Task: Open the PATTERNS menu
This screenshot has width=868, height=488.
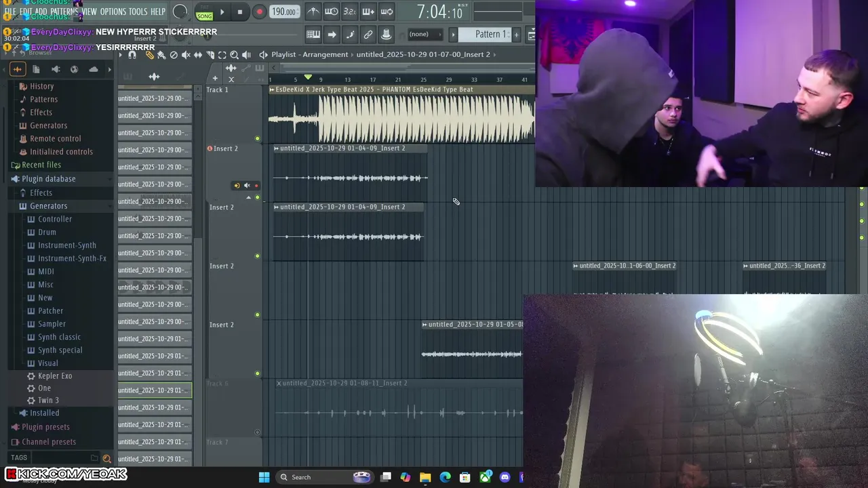Action: click(64, 12)
